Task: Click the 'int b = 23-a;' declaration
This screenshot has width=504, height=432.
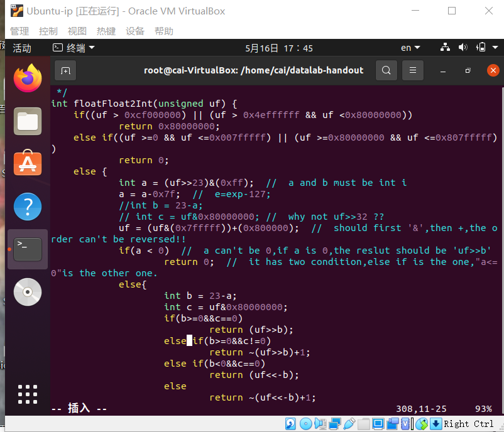Action: [x=200, y=296]
